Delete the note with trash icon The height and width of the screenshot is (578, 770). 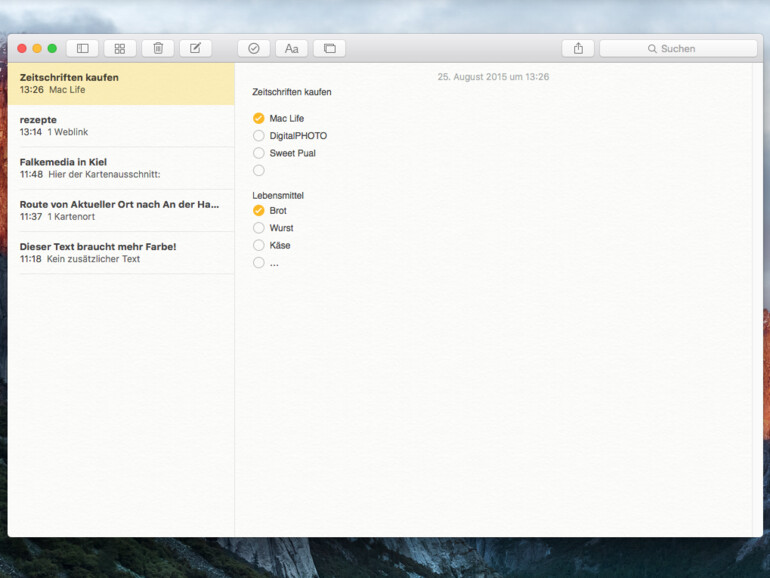pyautogui.click(x=158, y=48)
